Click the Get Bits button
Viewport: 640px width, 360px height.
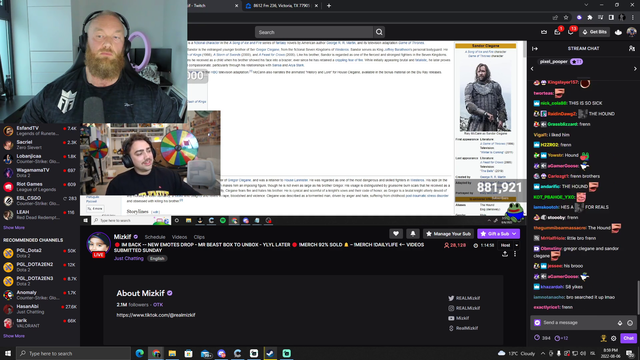click(x=595, y=32)
